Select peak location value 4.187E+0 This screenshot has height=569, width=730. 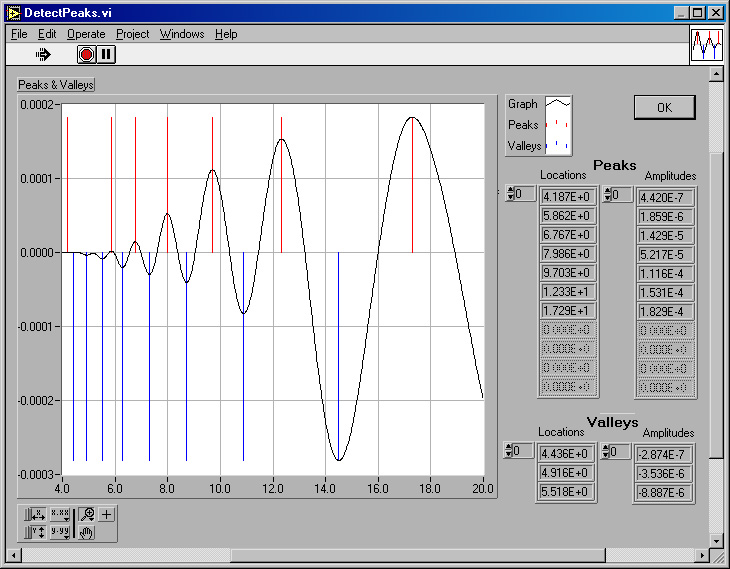(568, 197)
